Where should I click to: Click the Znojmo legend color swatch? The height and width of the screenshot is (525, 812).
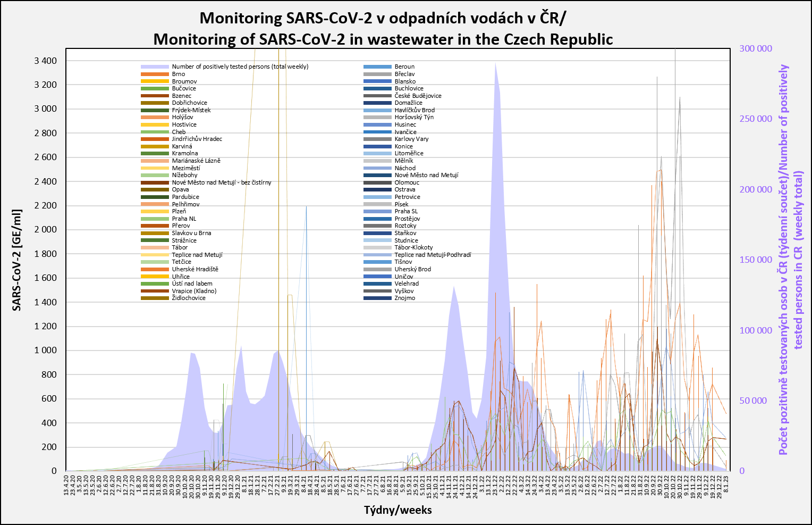(x=377, y=298)
